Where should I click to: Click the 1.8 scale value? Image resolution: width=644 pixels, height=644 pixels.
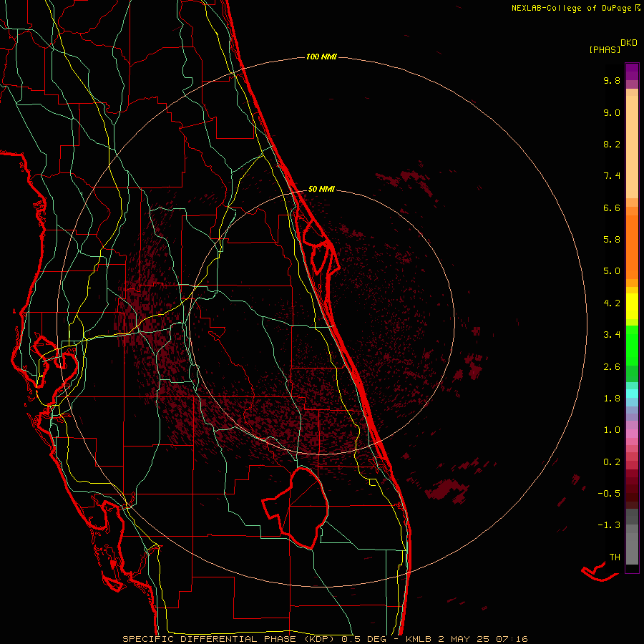612,399
